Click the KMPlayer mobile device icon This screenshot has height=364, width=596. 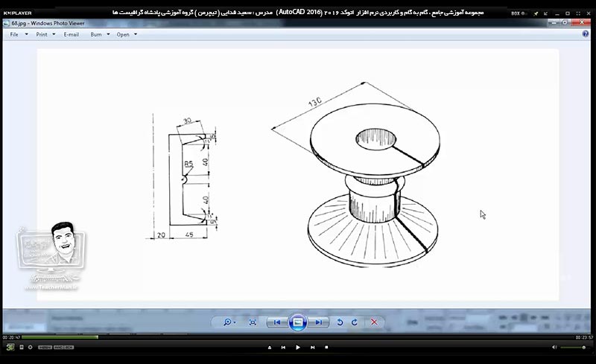[22, 348]
